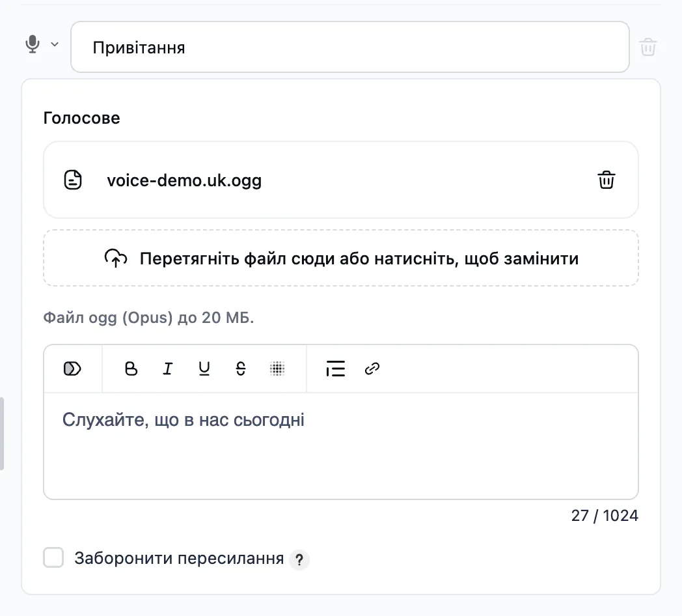Screen dimensions: 682x616
Task: Click the 27 / 1024 character counter
Action: [605, 516]
